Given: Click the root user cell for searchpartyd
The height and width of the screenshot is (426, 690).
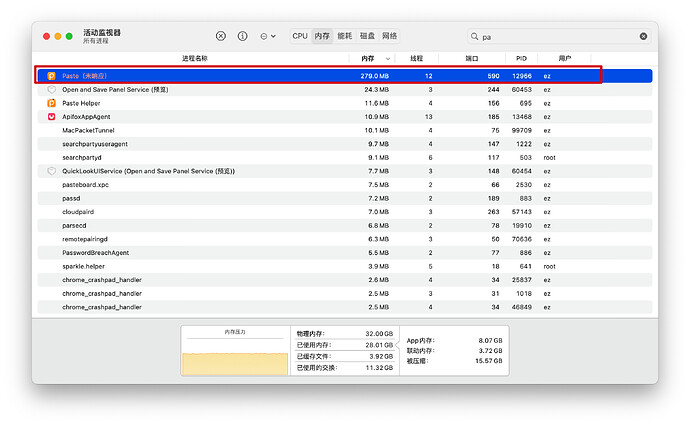Looking at the screenshot, I should click(x=550, y=158).
